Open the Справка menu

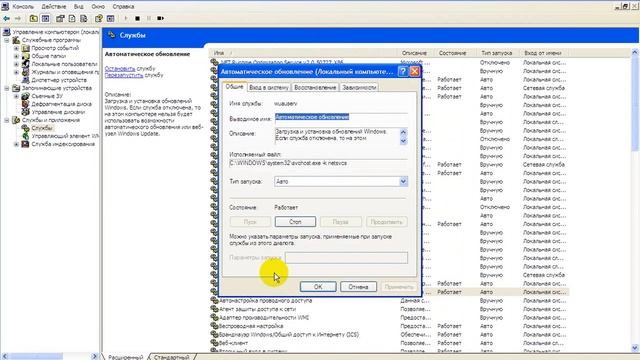123,7
